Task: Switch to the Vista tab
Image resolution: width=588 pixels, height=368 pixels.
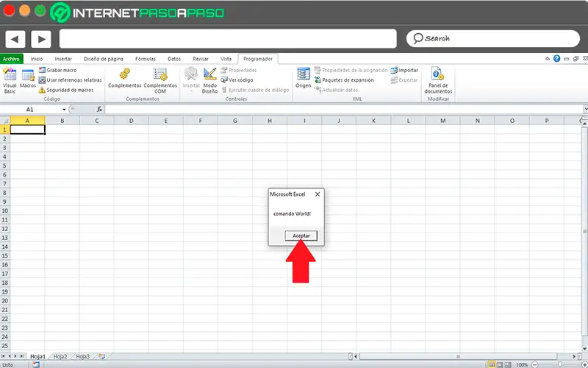Action: pyautogui.click(x=226, y=59)
